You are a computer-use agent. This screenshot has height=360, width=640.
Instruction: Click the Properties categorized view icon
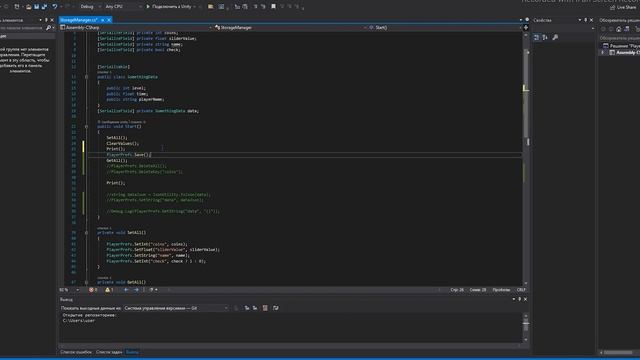coord(536,38)
